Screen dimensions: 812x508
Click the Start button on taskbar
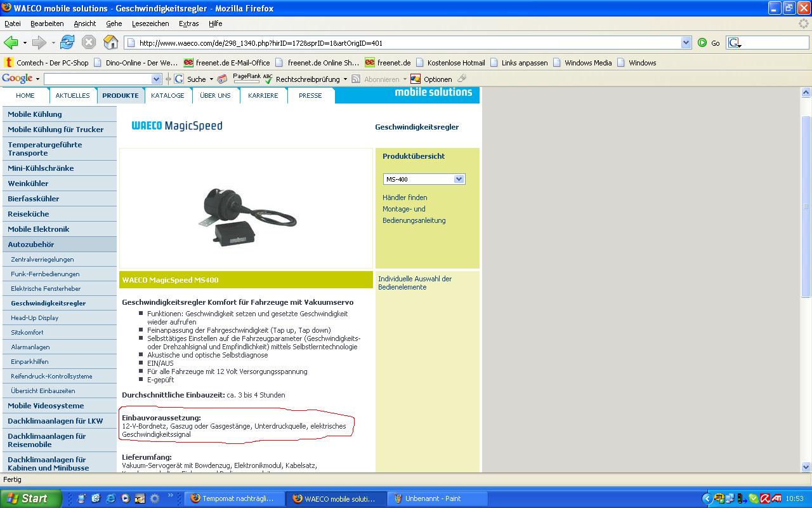click(30, 498)
